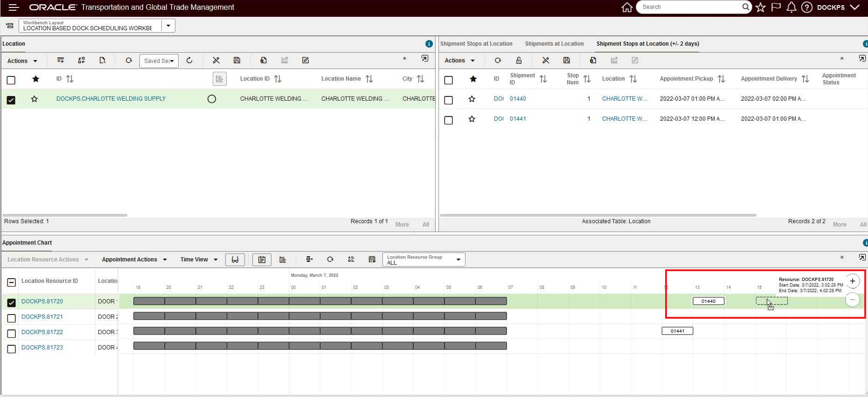Click Location link in the 01440 row
The width and height of the screenshot is (868, 397).
[625, 99]
